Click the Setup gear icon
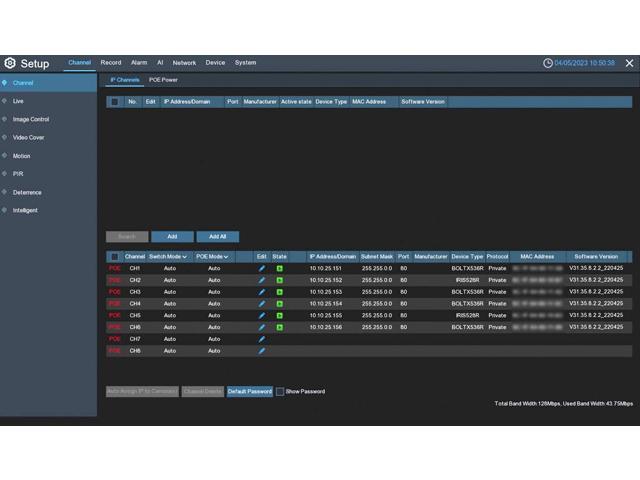Viewport: 640px width, 480px height. 10,63
